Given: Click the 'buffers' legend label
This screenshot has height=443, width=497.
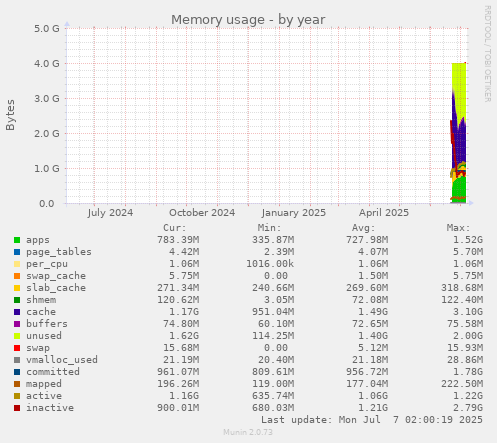Looking at the screenshot, I should pyautogui.click(x=47, y=324).
